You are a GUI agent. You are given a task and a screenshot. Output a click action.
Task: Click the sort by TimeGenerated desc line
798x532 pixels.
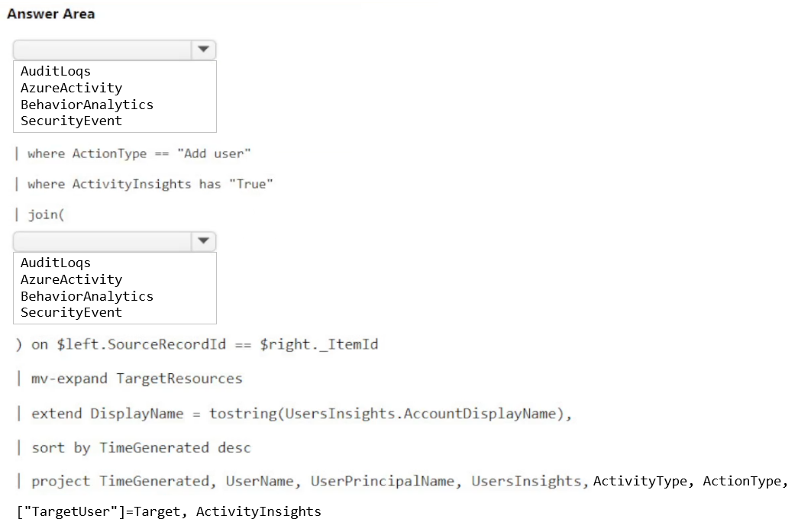coord(141,447)
